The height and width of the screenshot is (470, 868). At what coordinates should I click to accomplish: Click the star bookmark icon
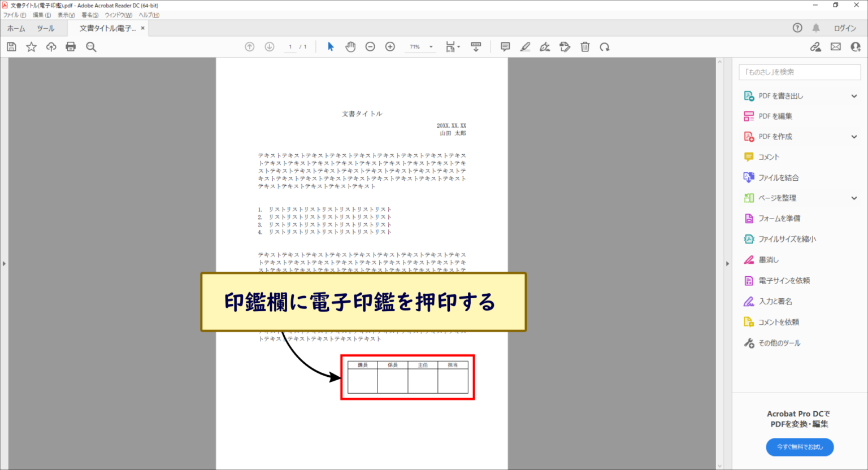pos(31,47)
